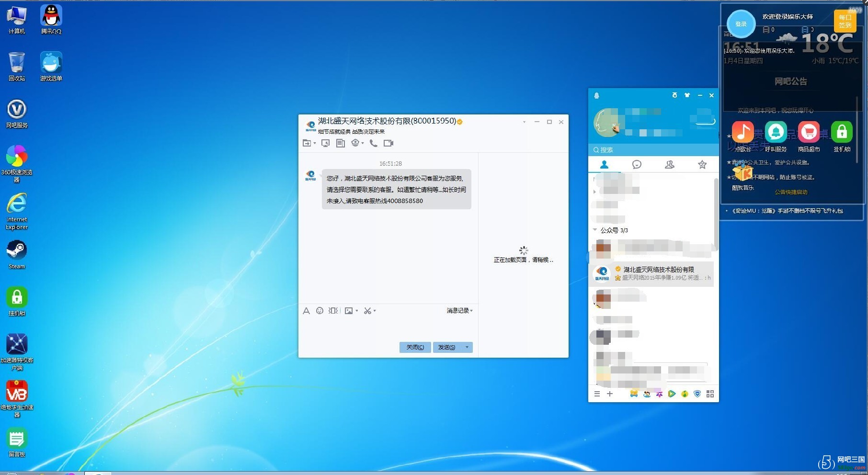Open the 网吧服务 desktop icon

(x=17, y=113)
